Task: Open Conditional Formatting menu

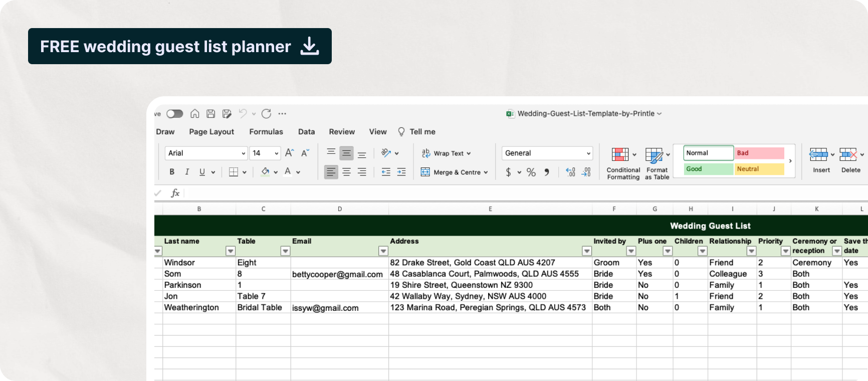Action: tap(623, 163)
